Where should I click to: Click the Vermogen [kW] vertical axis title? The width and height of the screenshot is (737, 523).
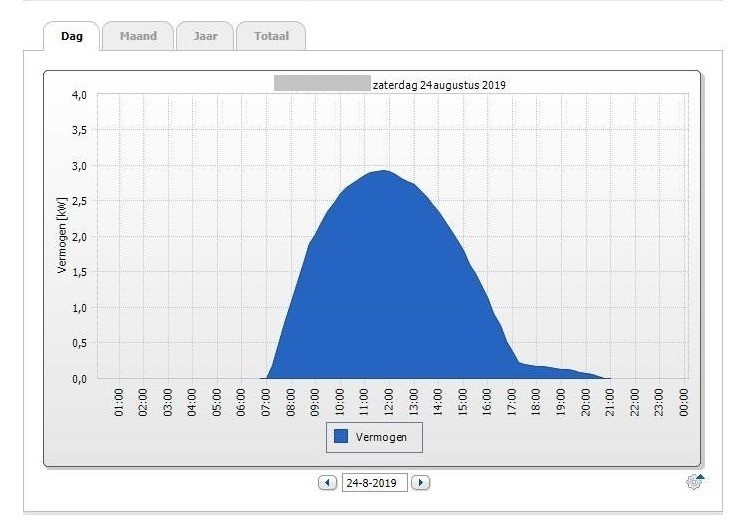click(62, 236)
